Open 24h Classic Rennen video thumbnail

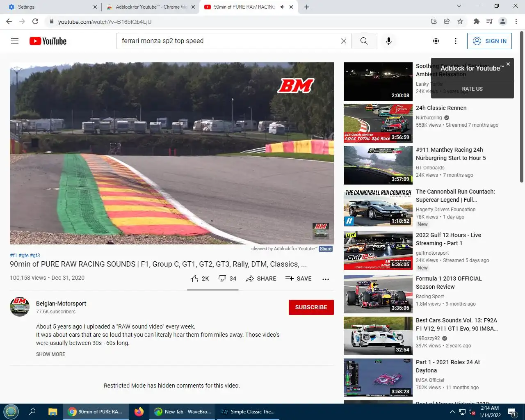[378, 123]
